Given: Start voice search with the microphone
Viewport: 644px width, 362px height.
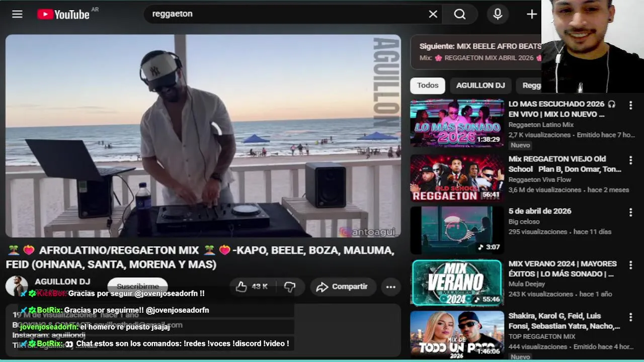Looking at the screenshot, I should tap(498, 14).
